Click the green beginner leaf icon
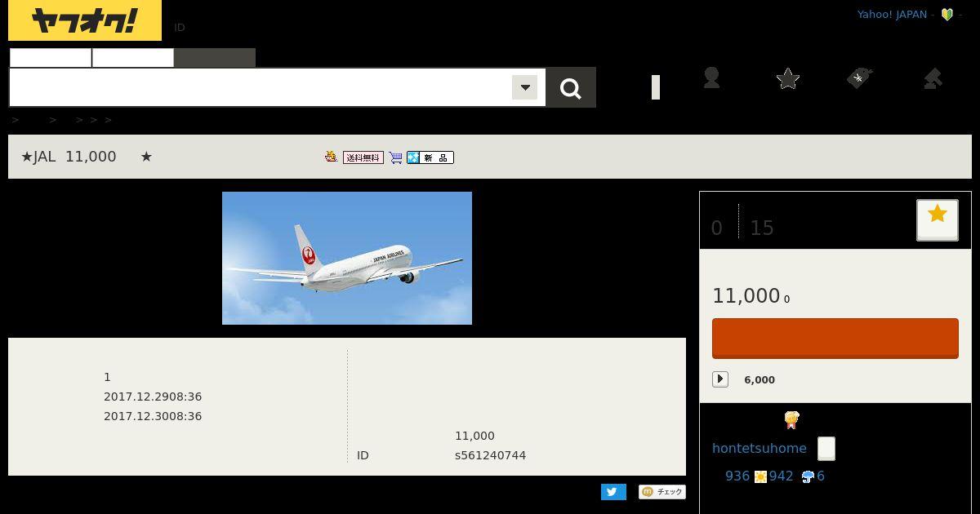 click(947, 14)
